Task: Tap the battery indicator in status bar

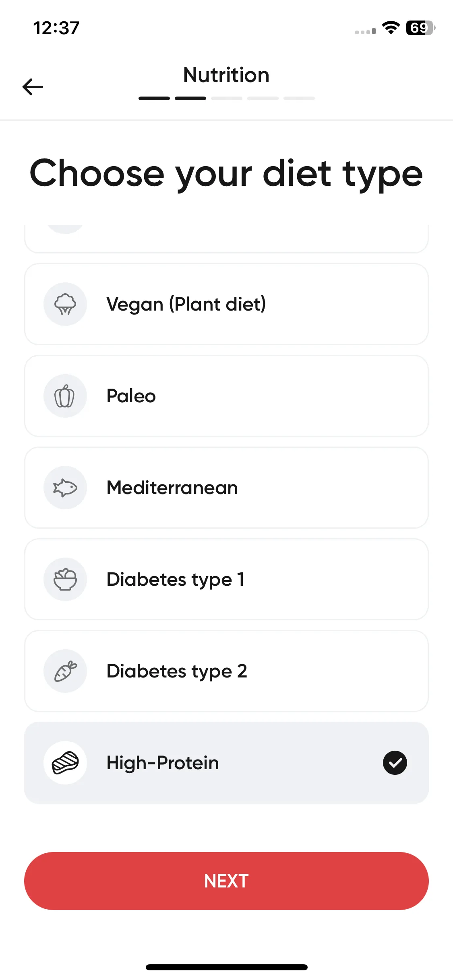Action: tap(421, 28)
